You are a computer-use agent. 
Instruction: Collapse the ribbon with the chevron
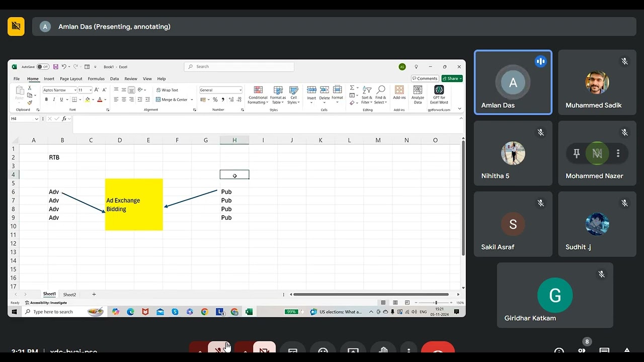[x=459, y=109]
